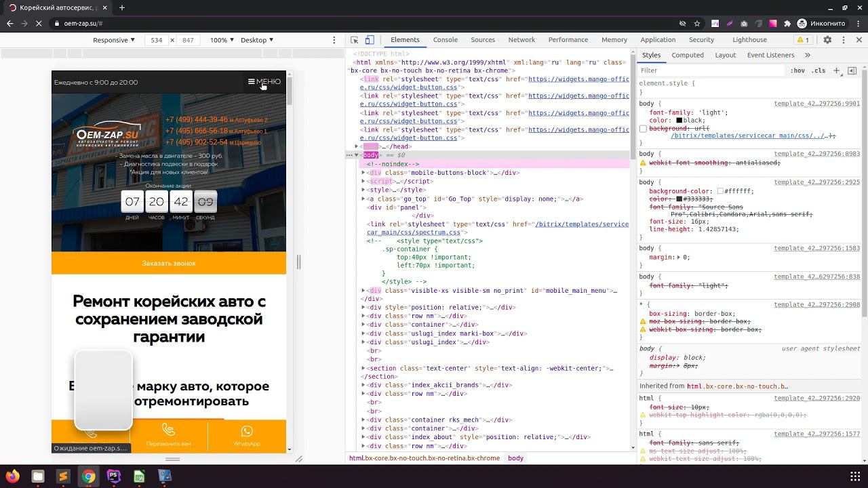Open the Event Listeners tab
The height and width of the screenshot is (488, 868).
click(770, 55)
